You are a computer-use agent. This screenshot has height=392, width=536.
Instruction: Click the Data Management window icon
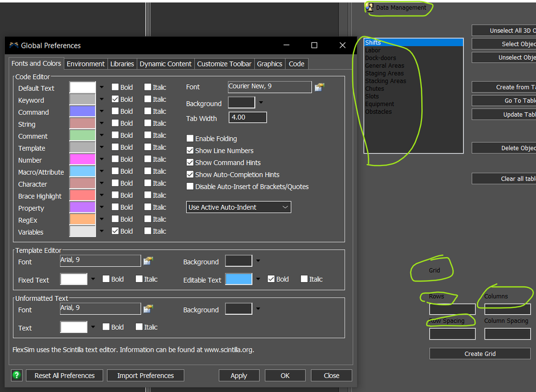tap(370, 7)
